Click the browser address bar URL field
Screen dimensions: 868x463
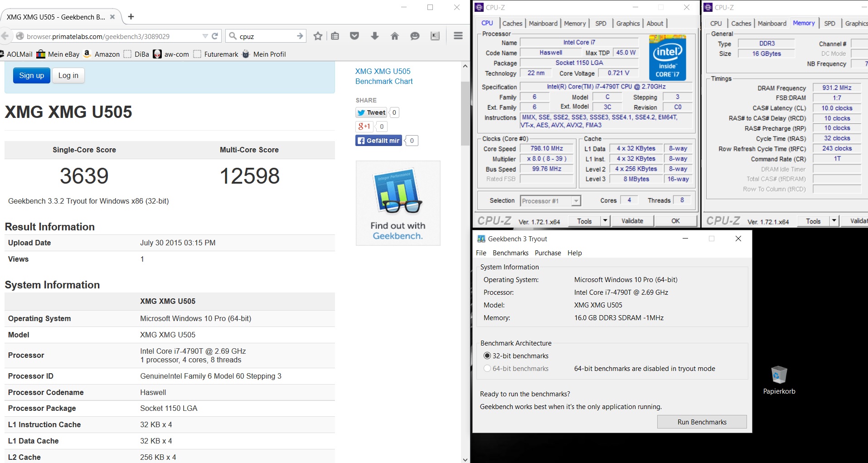coord(109,36)
